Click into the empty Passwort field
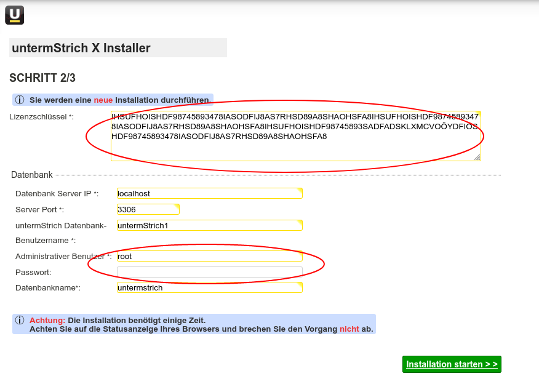 [209, 272]
